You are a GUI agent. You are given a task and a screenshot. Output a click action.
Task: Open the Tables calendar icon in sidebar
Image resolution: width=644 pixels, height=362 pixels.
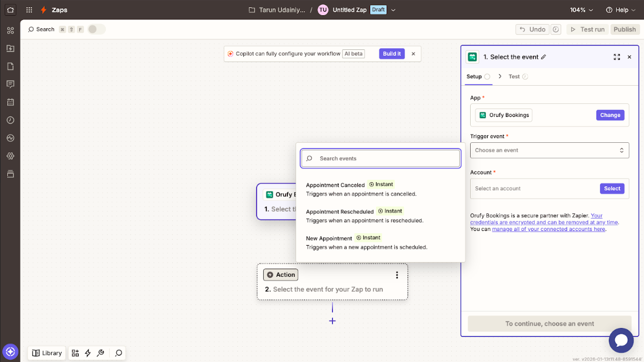[10, 102]
